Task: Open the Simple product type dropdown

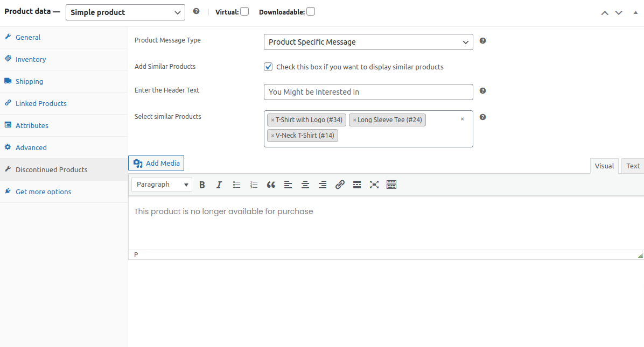Action: [125, 12]
